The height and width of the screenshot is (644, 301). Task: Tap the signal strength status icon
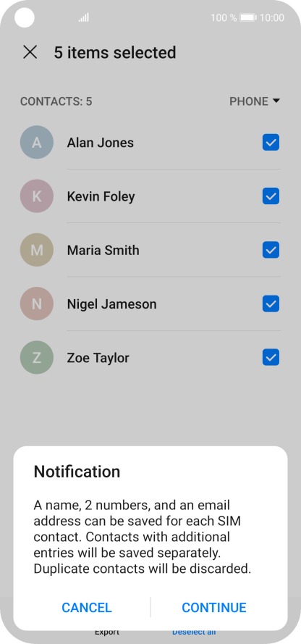point(84,17)
